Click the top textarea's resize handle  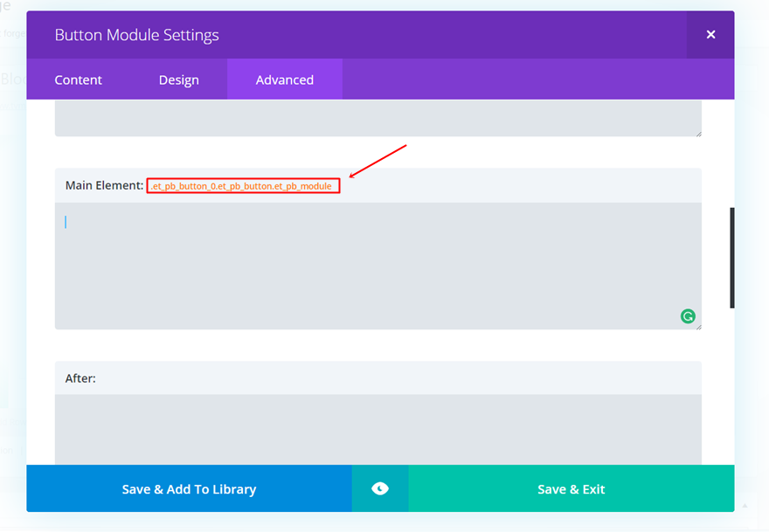click(698, 133)
